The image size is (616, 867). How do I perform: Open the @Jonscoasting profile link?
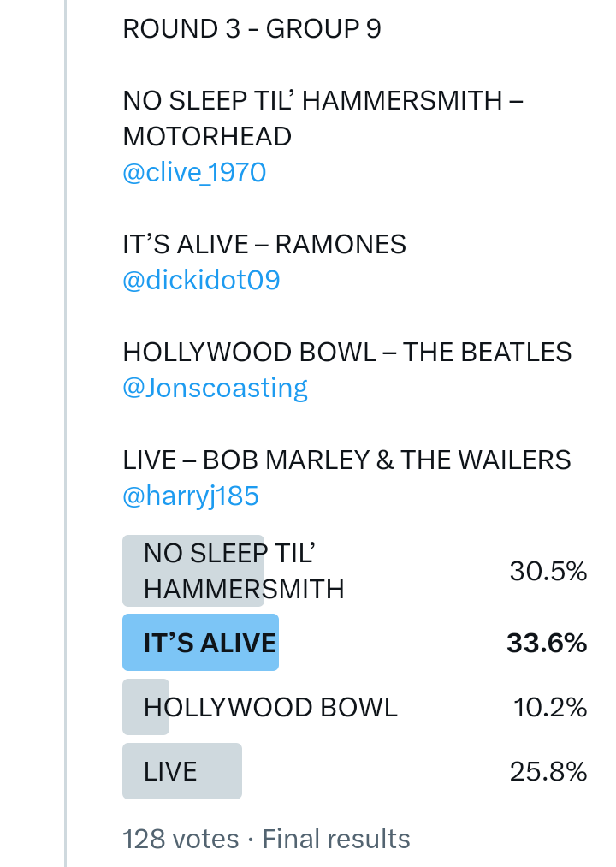(x=215, y=388)
